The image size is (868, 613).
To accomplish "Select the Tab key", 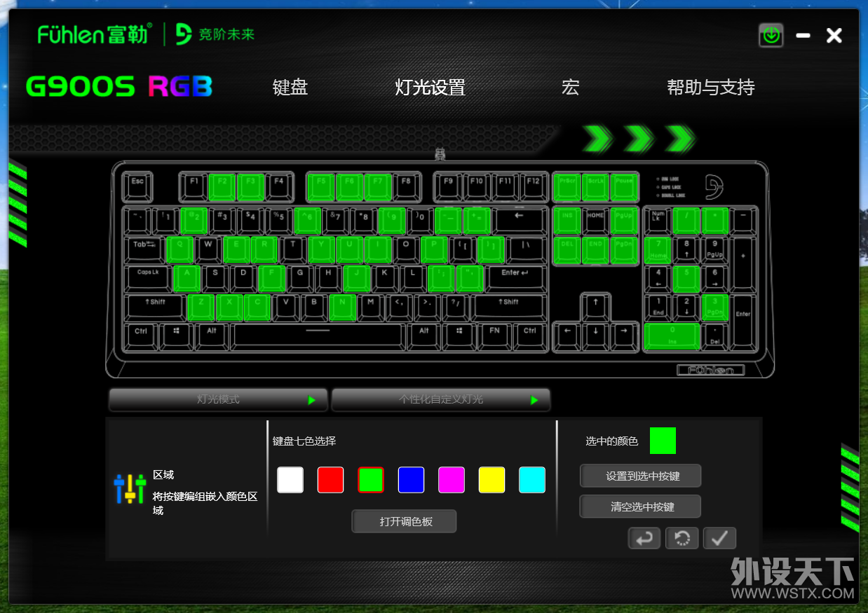I will coord(144,249).
